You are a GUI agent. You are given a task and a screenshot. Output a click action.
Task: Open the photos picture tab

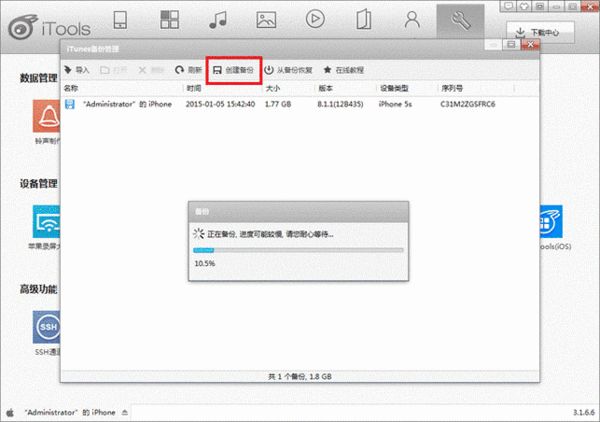(266, 20)
